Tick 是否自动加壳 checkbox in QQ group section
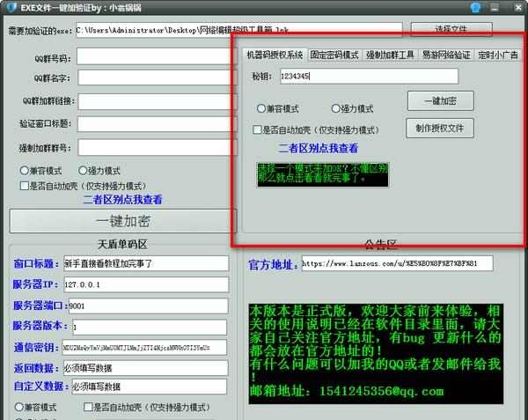528x420 pixels. (25, 186)
